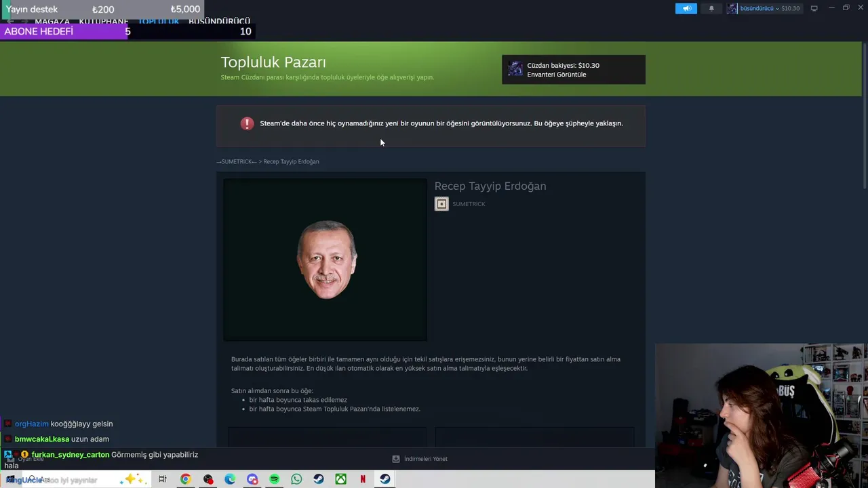Click the active Steam window taskbar icon

tap(384, 479)
